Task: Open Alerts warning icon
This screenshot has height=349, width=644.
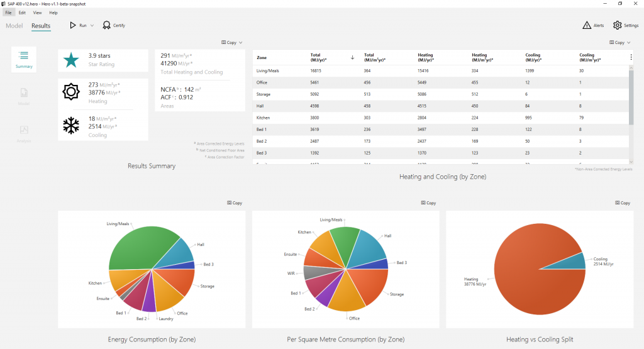Action: coord(587,25)
